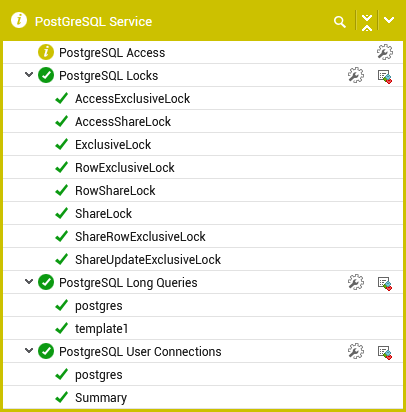
Task: Select the Summary item under User Connections
Action: click(x=101, y=398)
